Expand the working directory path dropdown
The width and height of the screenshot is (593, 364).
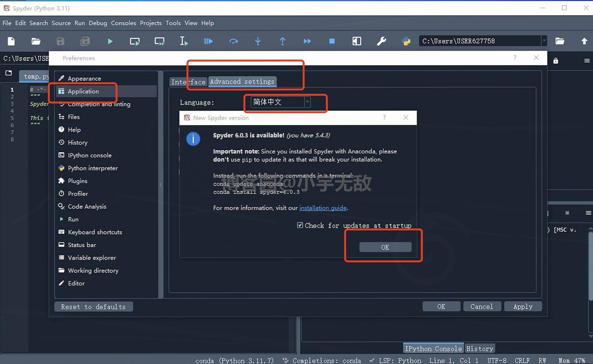[544, 41]
